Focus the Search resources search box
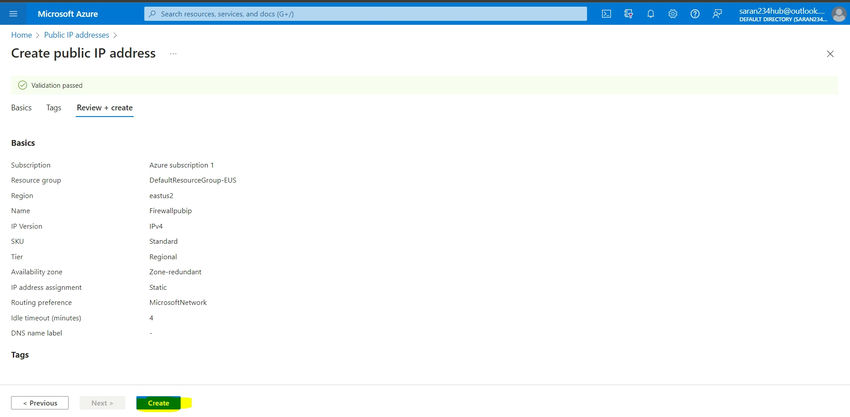Viewport: 850px width, 417px height. pyautogui.click(x=365, y=14)
